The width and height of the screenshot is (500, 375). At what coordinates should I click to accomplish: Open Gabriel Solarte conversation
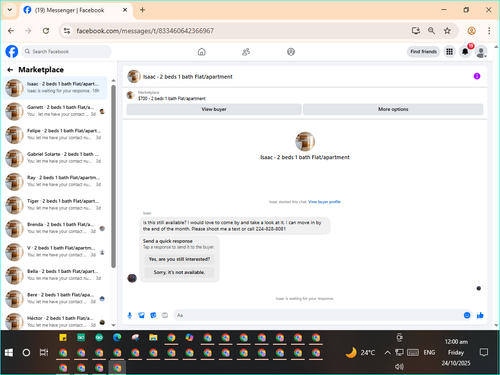click(55, 158)
